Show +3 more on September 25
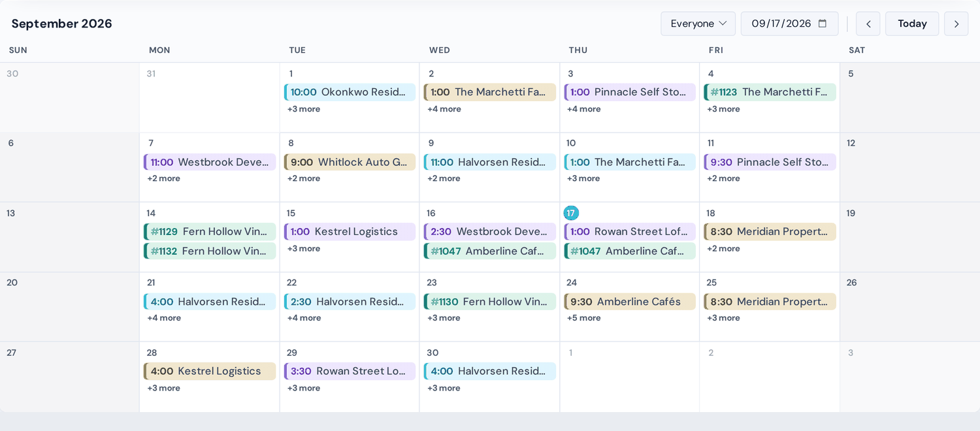The width and height of the screenshot is (980, 431). click(723, 318)
